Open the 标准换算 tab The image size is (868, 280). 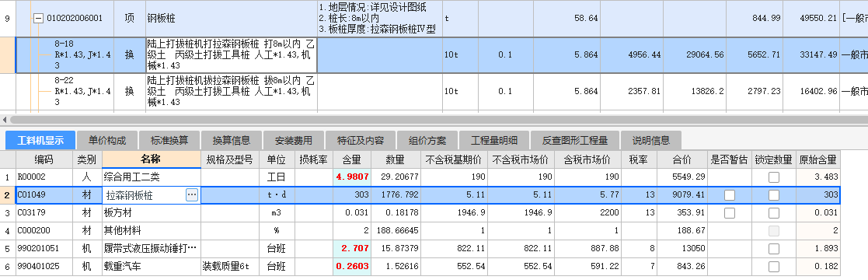coord(169,140)
